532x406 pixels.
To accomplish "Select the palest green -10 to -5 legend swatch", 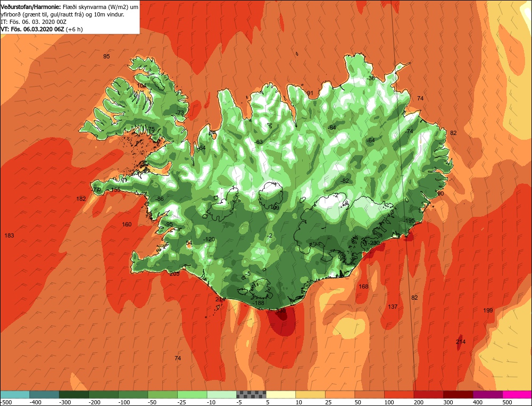I will click(x=221, y=394).
